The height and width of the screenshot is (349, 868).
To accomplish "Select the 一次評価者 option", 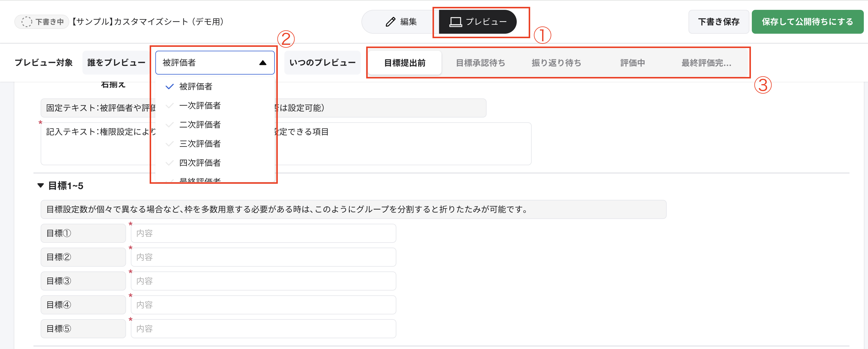I will point(200,105).
